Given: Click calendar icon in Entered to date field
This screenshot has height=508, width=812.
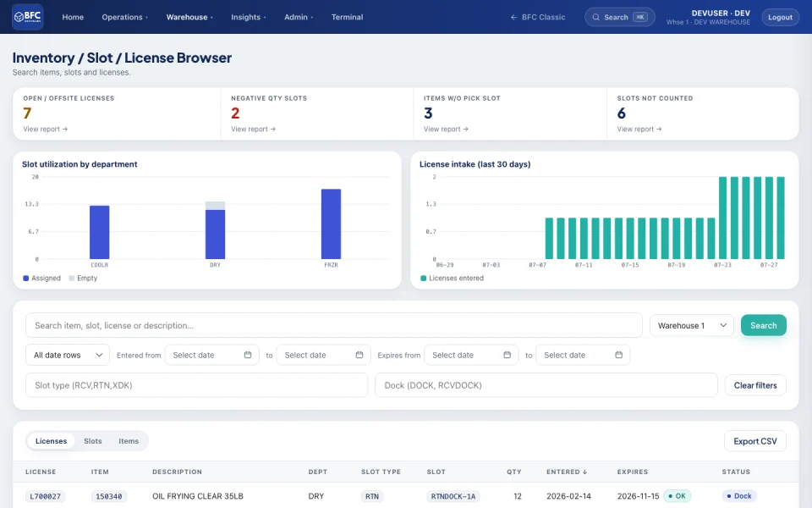Looking at the screenshot, I should [359, 355].
